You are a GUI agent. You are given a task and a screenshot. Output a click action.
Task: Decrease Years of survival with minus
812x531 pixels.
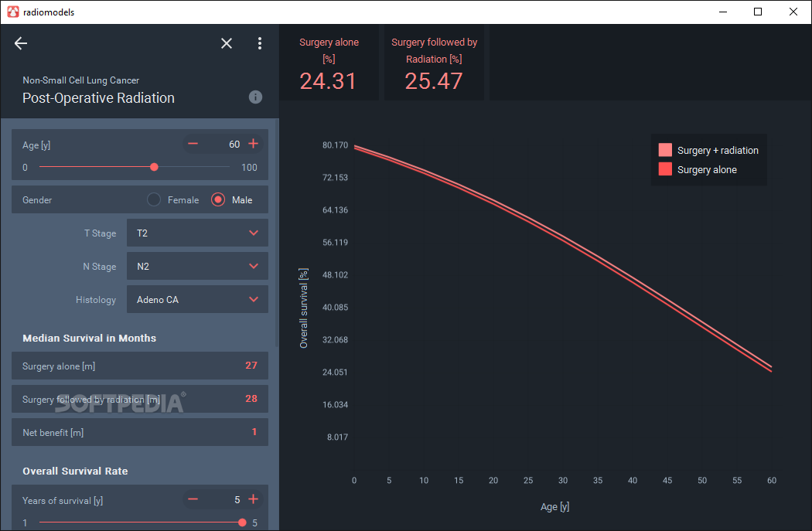[193, 499]
